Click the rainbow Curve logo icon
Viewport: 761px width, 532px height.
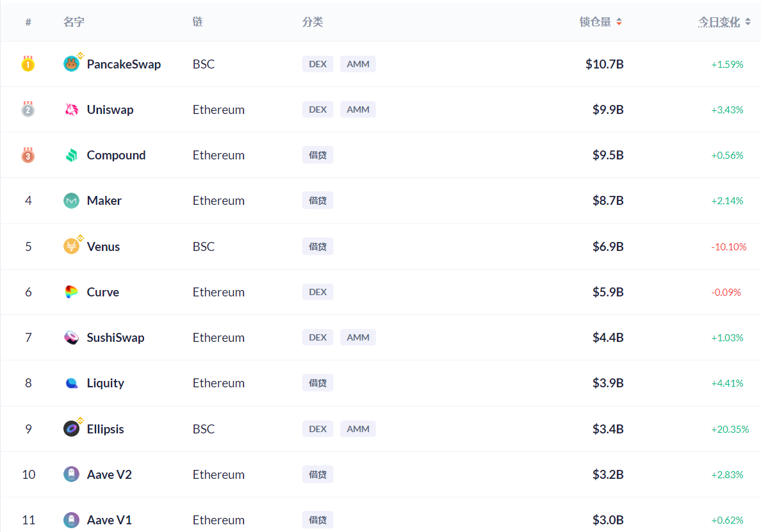pos(71,292)
